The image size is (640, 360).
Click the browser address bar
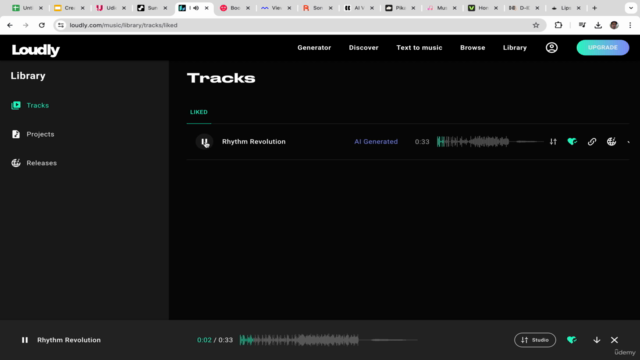coord(300,25)
